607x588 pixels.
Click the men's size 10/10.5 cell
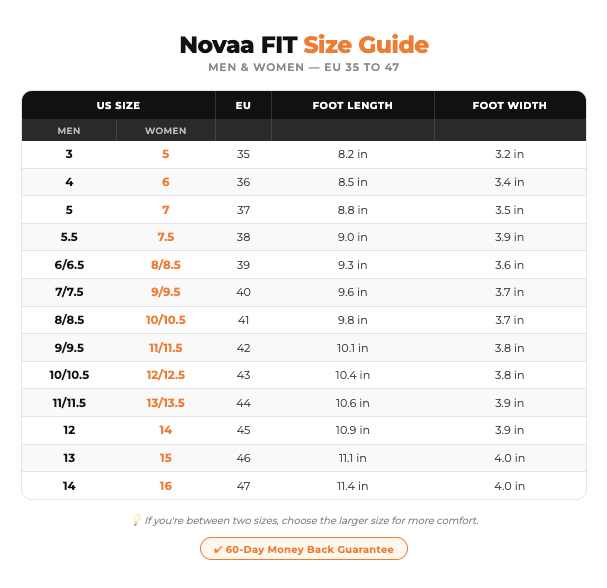[x=69, y=375]
